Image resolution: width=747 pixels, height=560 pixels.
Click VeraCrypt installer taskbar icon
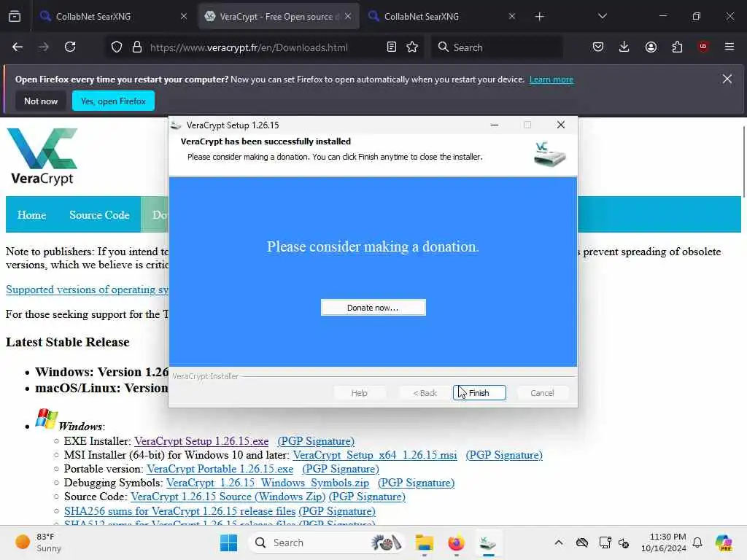point(488,542)
